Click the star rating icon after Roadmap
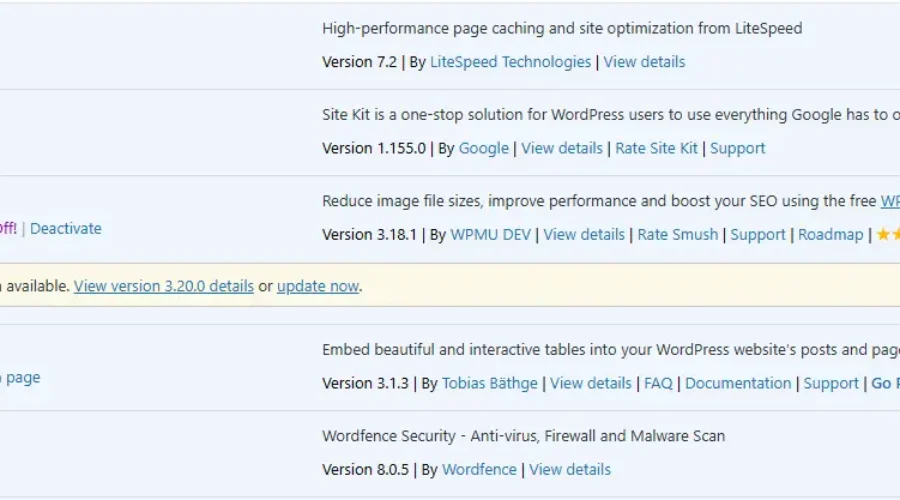Image resolution: width=900 pixels, height=500 pixels. click(x=888, y=235)
